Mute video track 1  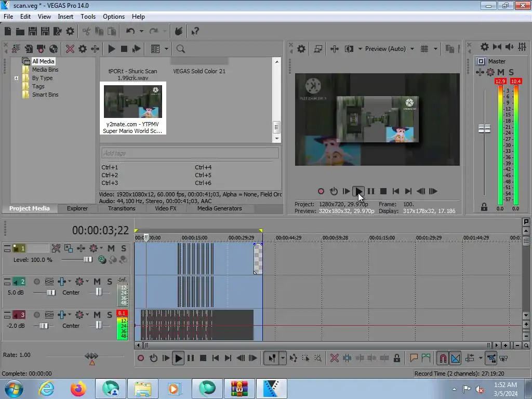point(111,248)
